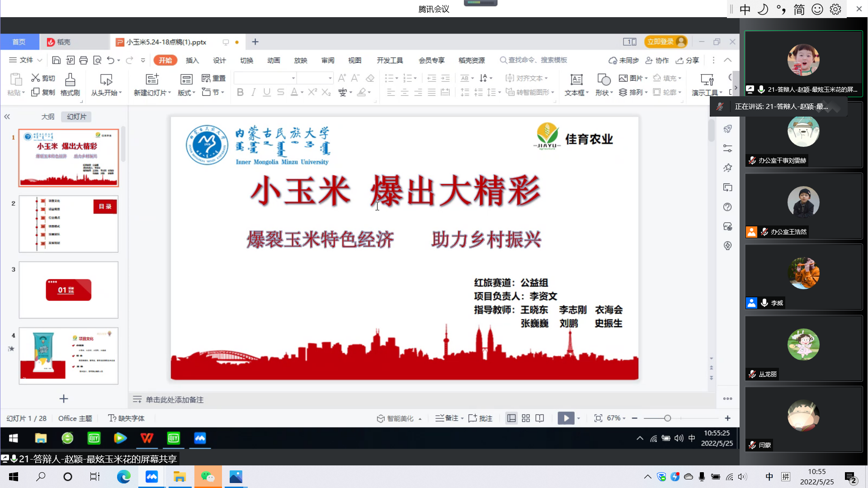Insert a Text box (文本框)
The height and width of the screenshot is (488, 868).
pos(576,84)
